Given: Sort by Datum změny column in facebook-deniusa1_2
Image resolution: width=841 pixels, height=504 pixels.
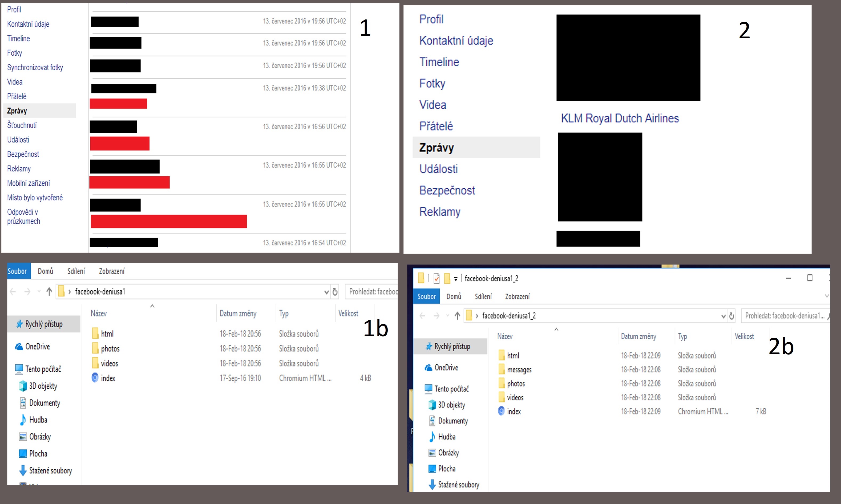Looking at the screenshot, I should pos(638,336).
